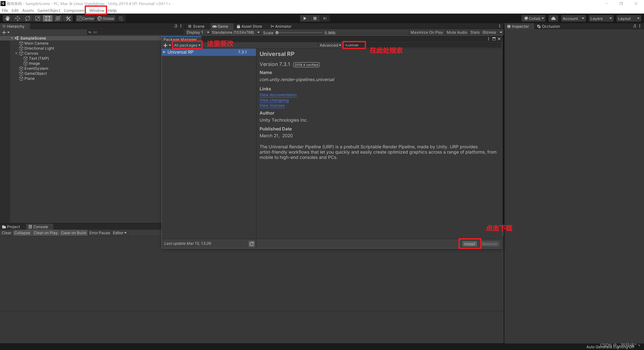This screenshot has width=644, height=350.
Task: Switch to the Project tab
Action: [11, 227]
